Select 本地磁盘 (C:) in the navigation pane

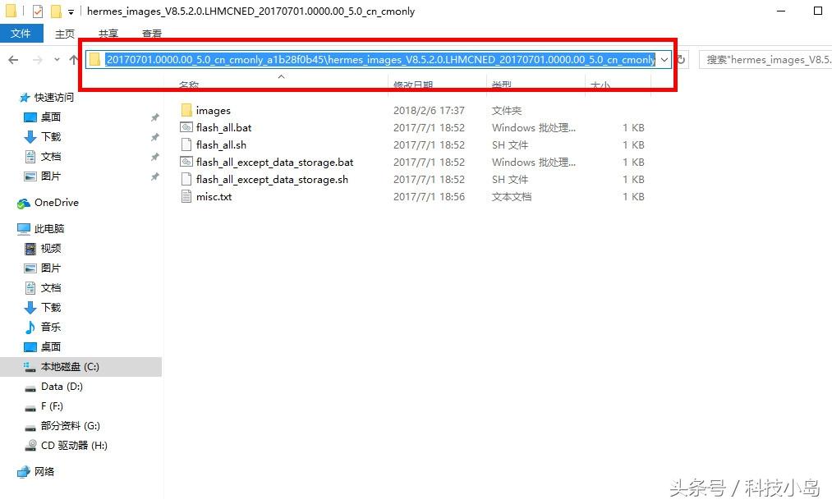[70, 367]
